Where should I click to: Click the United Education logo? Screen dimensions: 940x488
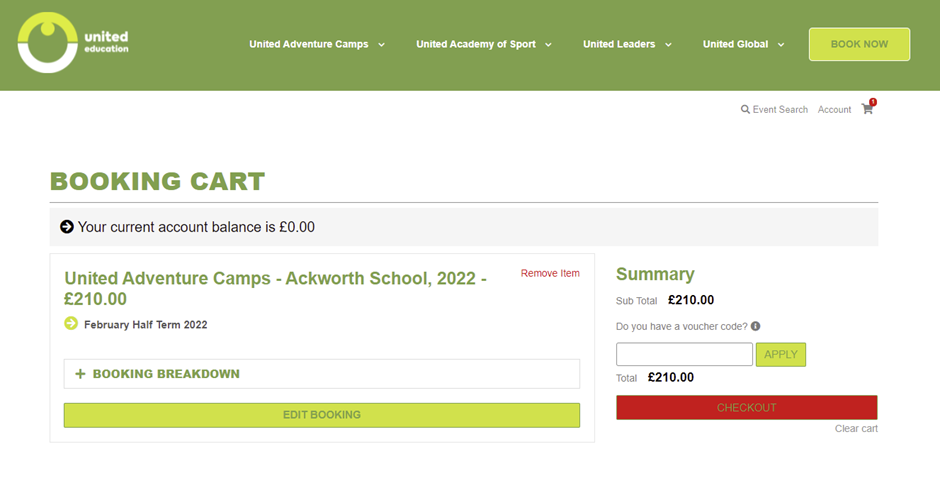pos(72,43)
